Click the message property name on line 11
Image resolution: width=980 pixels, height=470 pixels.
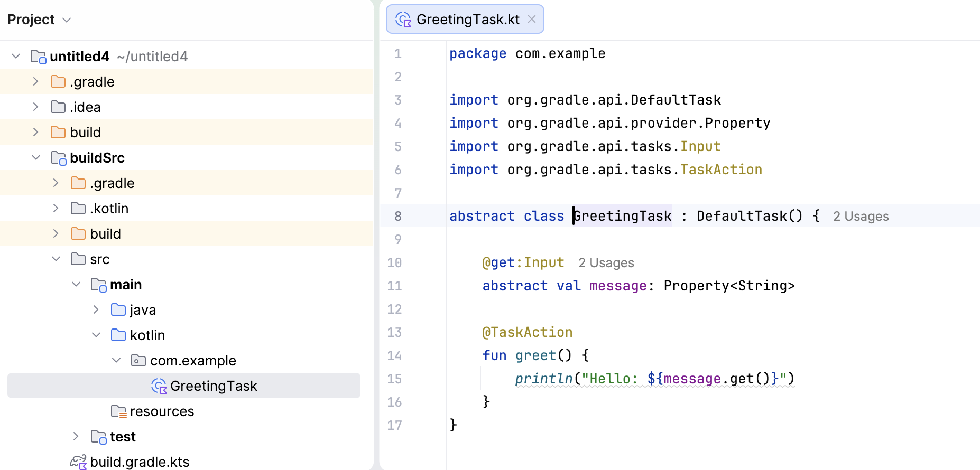point(618,286)
